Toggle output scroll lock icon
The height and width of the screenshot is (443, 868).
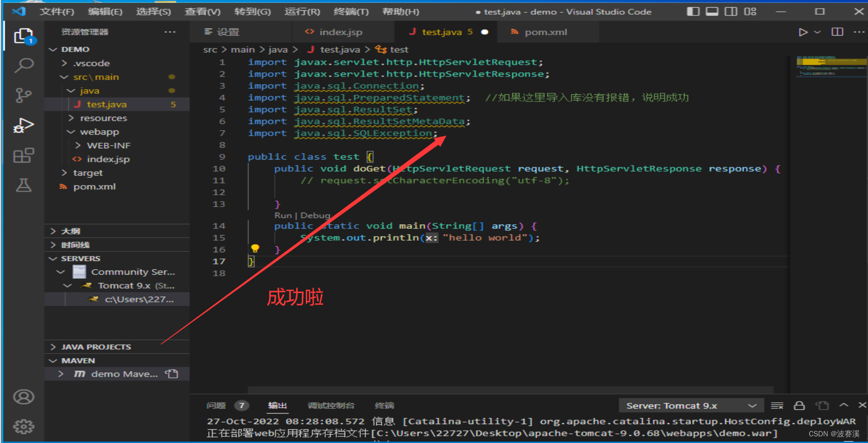799,406
